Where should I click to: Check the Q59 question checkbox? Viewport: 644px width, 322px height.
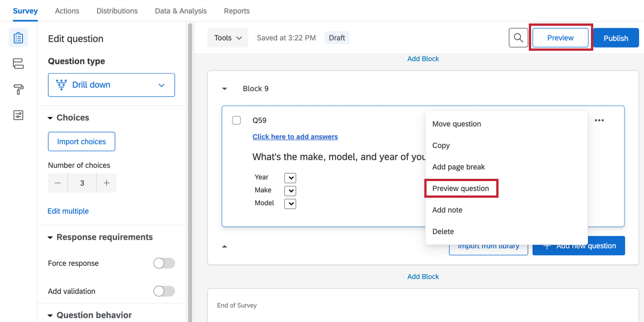(x=236, y=120)
